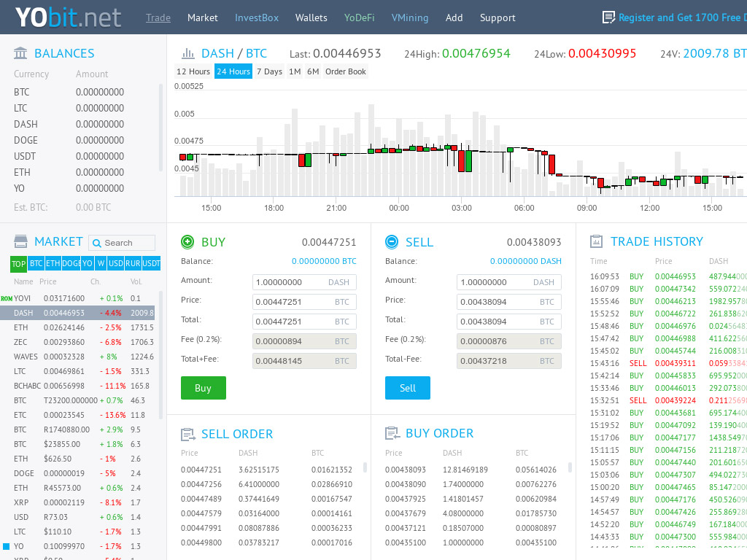Select the XRP market row priced 0.00002119
The width and height of the screenshot is (747, 560).
[77, 502]
